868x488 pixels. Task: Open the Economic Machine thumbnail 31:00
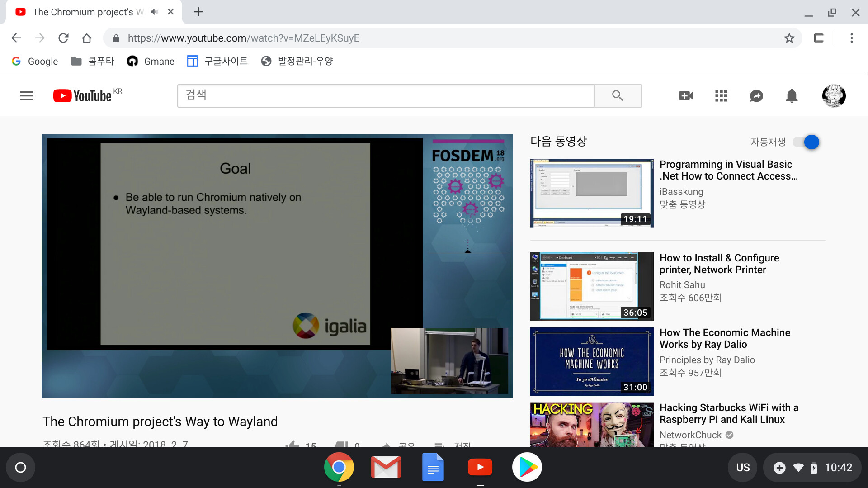(x=592, y=361)
